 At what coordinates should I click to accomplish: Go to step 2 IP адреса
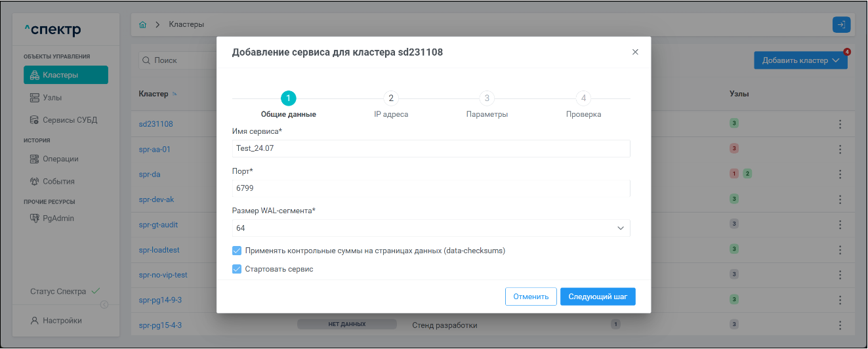point(390,98)
